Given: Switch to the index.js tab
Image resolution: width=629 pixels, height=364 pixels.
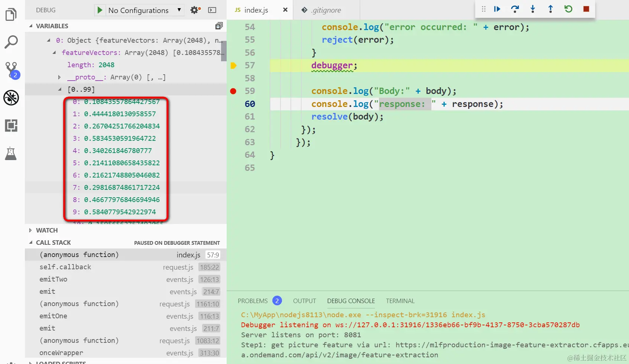Looking at the screenshot, I should point(260,10).
